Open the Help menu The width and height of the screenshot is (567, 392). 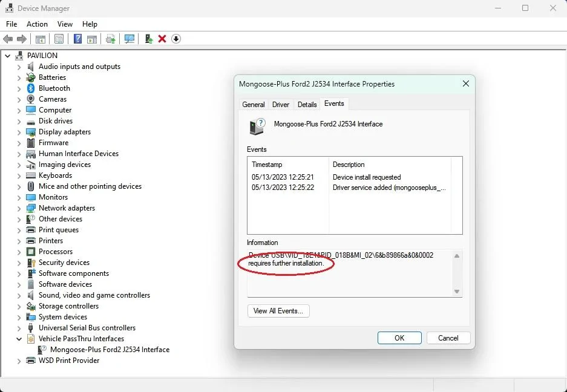click(90, 24)
